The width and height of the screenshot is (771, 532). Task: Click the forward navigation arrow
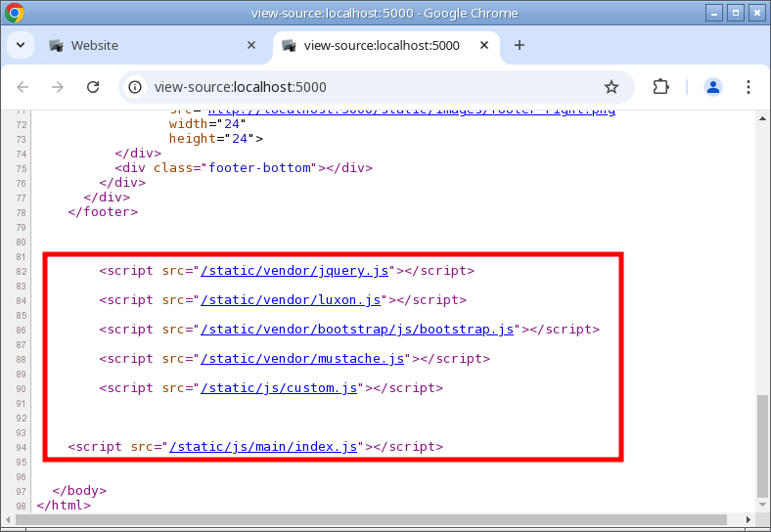58,87
